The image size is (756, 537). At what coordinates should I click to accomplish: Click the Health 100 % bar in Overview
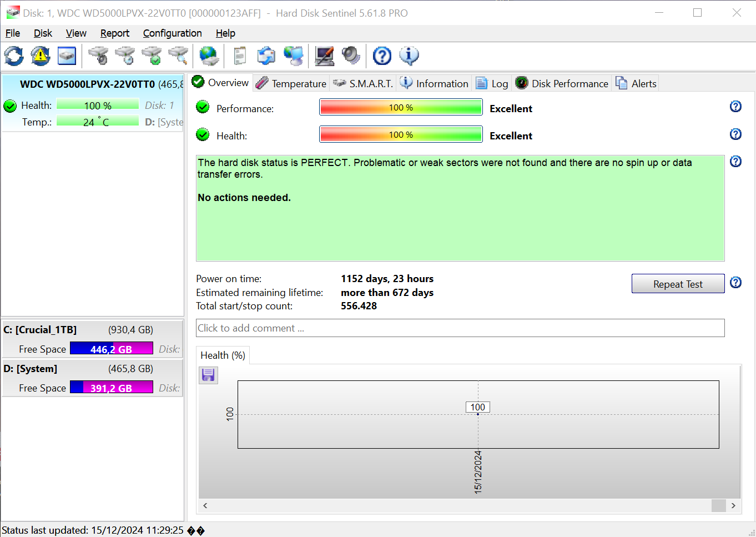click(x=401, y=134)
